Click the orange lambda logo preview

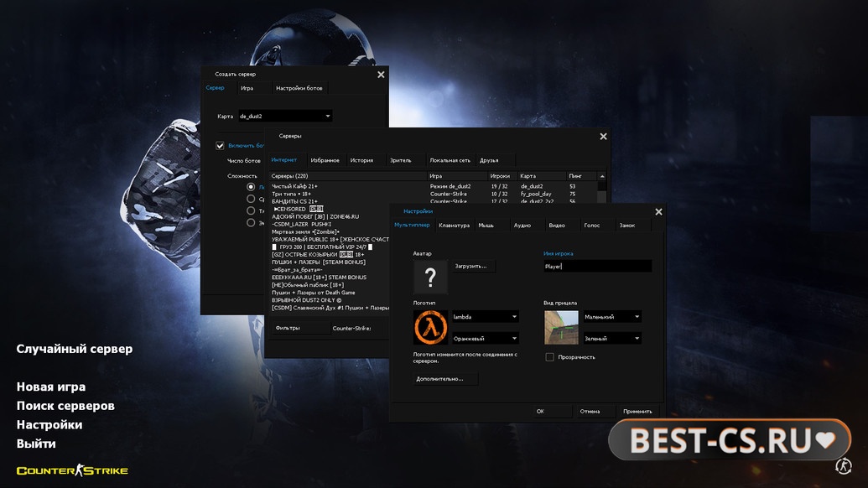click(430, 328)
